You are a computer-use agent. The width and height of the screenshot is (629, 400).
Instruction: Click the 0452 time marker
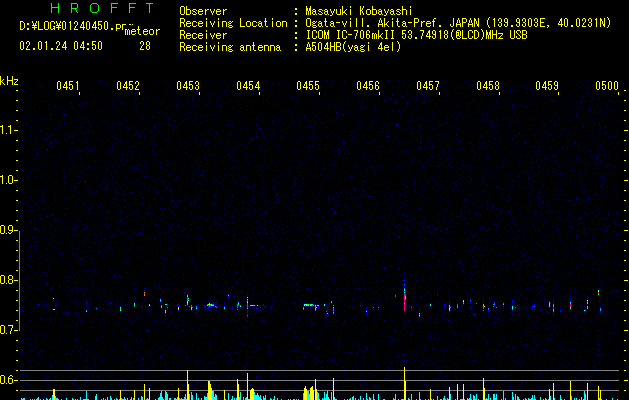point(128,86)
